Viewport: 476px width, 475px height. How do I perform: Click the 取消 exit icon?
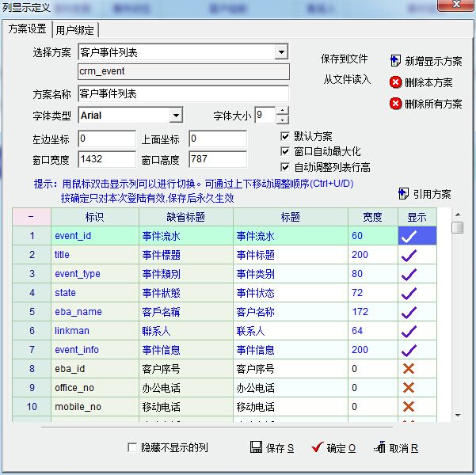coord(379,447)
